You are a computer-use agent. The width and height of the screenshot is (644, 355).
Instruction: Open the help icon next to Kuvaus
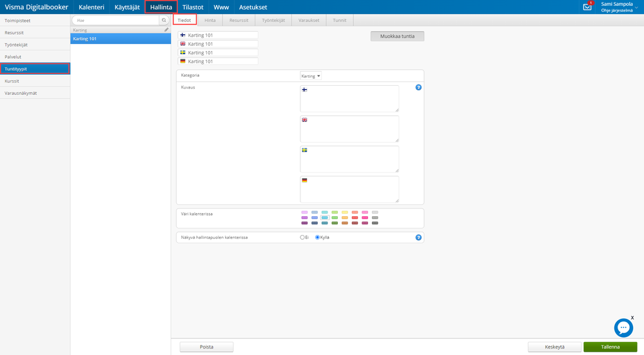(418, 87)
